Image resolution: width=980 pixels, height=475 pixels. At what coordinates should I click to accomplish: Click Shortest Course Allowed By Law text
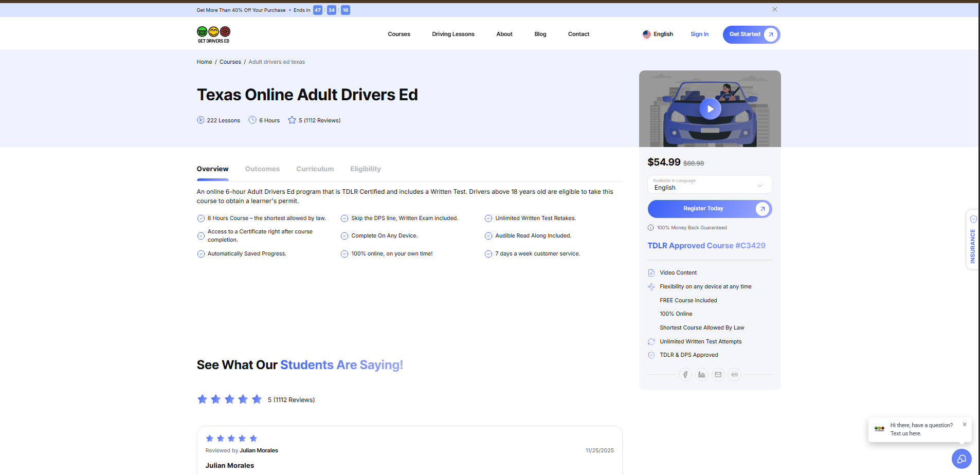pos(702,327)
